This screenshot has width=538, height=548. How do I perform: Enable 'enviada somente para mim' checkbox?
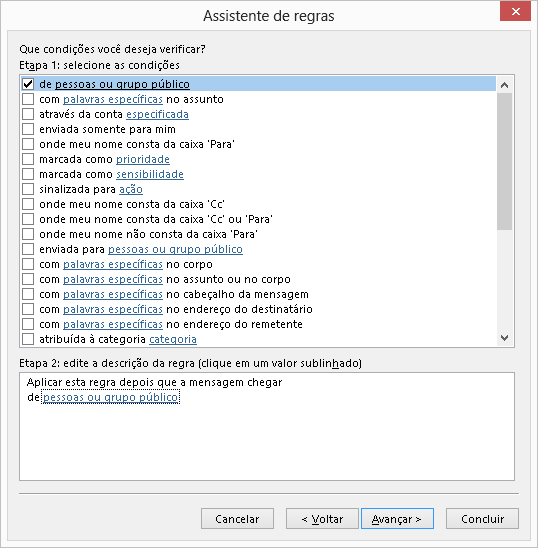tap(28, 129)
